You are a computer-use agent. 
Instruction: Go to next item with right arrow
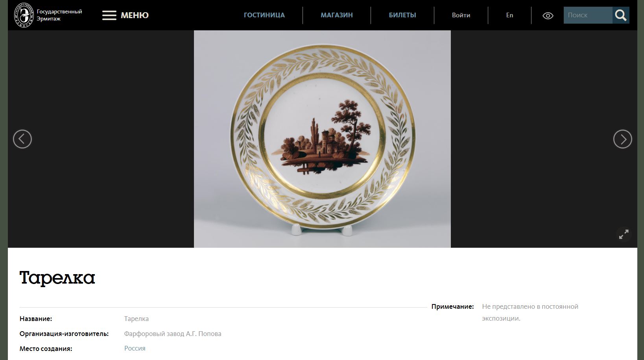point(622,139)
